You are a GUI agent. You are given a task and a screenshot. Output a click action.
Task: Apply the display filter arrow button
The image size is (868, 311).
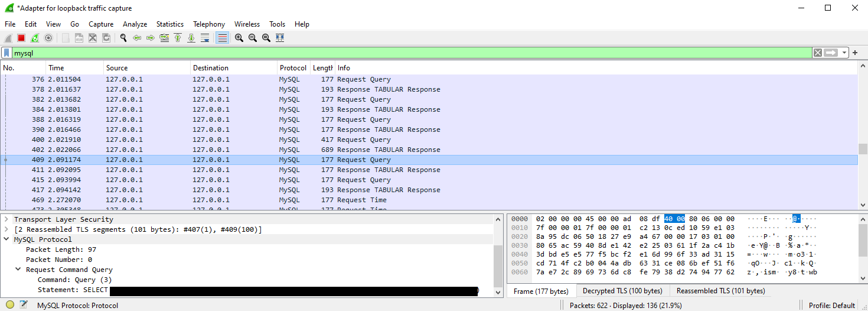pyautogui.click(x=831, y=53)
